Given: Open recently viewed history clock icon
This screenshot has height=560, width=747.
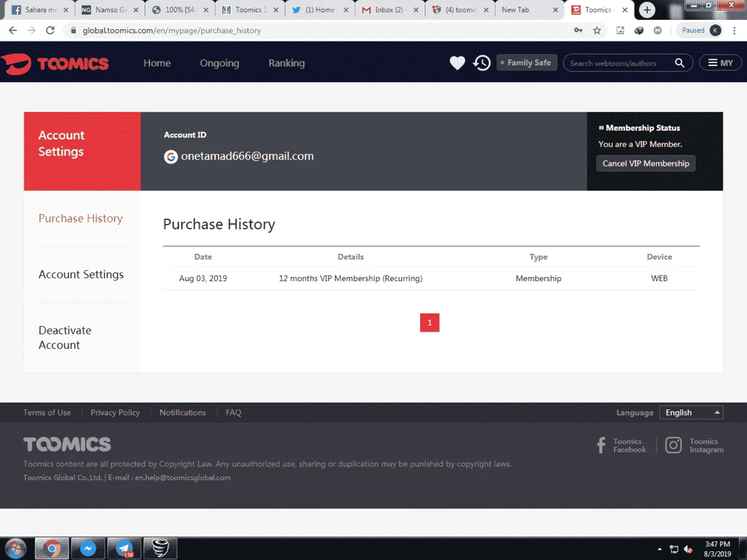Looking at the screenshot, I should (482, 63).
